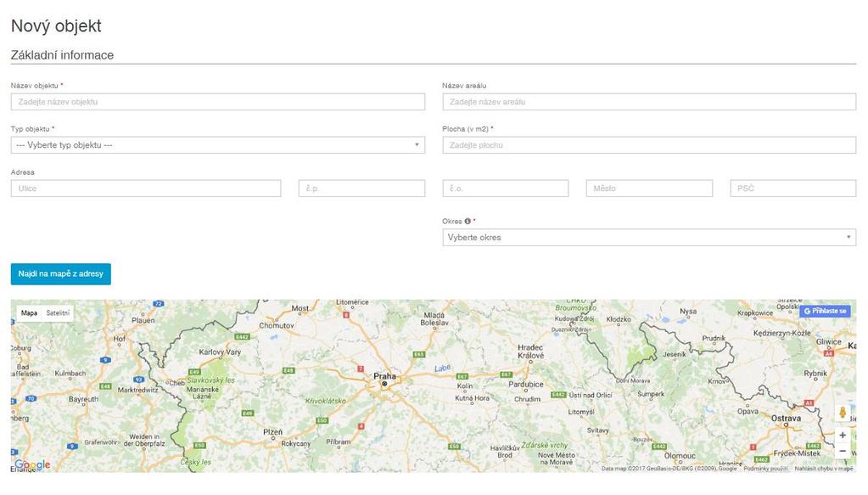The width and height of the screenshot is (868, 495).
Task: Click the Litomyšl label on the map
Action: point(581,412)
